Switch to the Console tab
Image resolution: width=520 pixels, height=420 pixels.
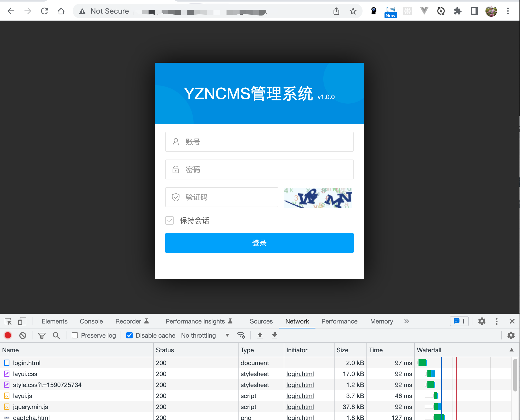(x=91, y=321)
